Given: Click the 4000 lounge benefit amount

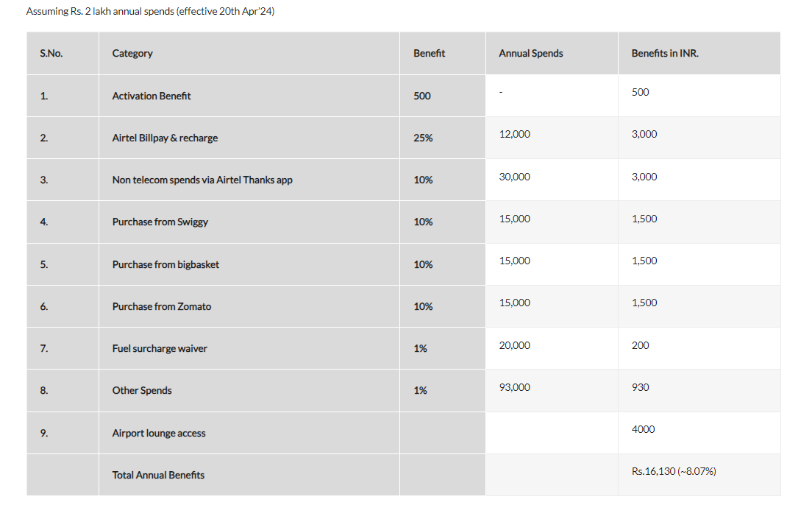Looking at the screenshot, I should 643,429.
